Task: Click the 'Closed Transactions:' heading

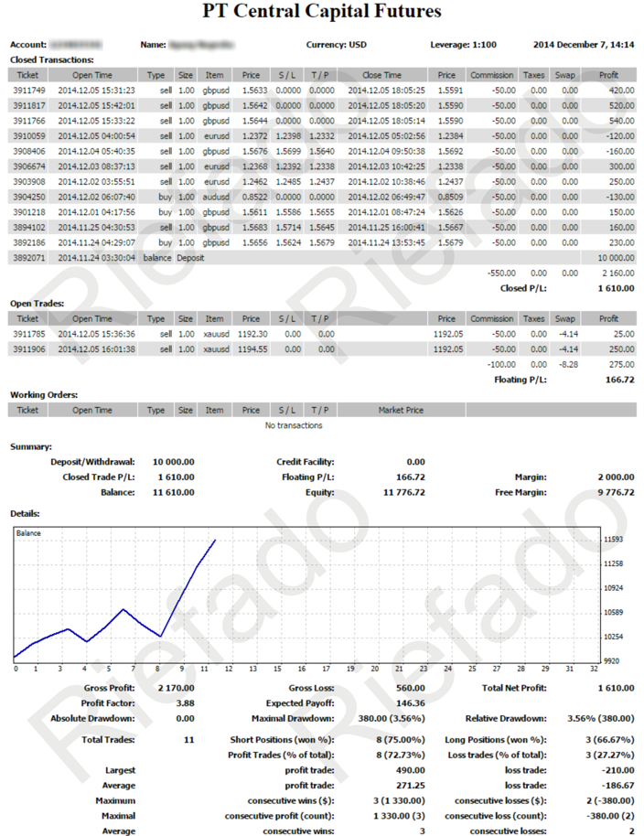Action: 52,59
